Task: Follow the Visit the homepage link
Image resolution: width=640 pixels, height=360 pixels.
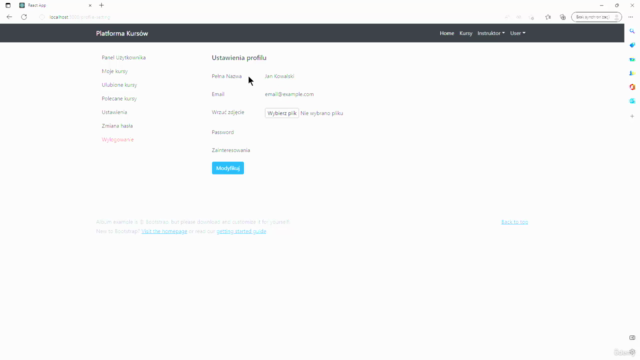Action: click(164, 231)
